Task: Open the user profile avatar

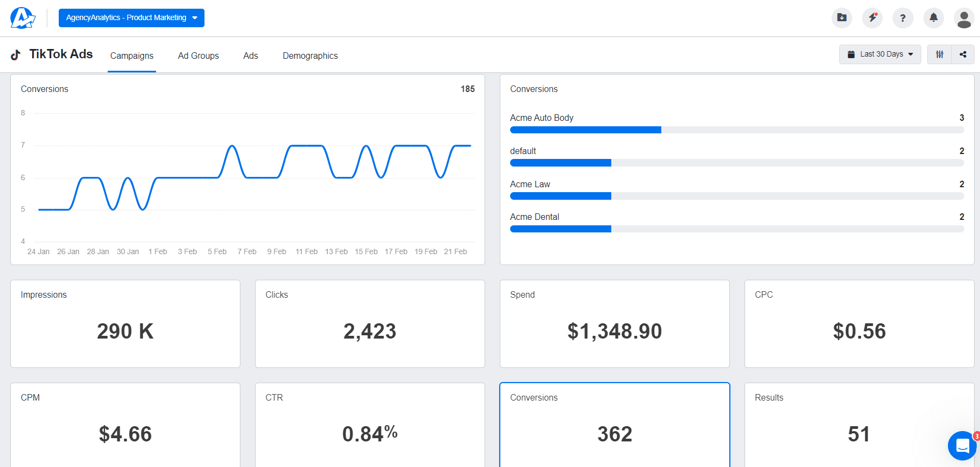Action: pos(964,19)
